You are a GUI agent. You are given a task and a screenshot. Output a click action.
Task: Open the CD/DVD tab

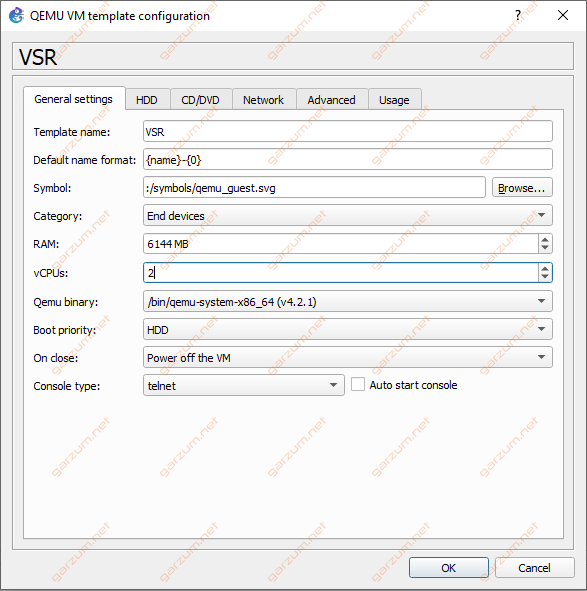coord(200,100)
